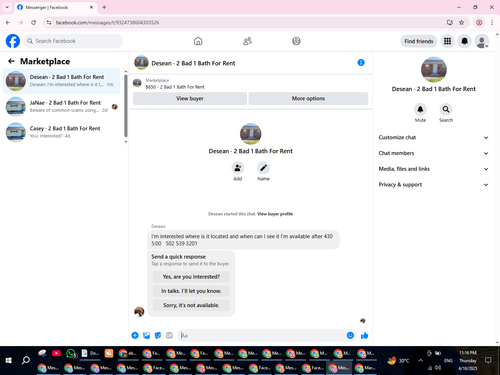Send 'Yes, are you interested?' quick response
The image size is (500, 375).
pyautogui.click(x=191, y=277)
